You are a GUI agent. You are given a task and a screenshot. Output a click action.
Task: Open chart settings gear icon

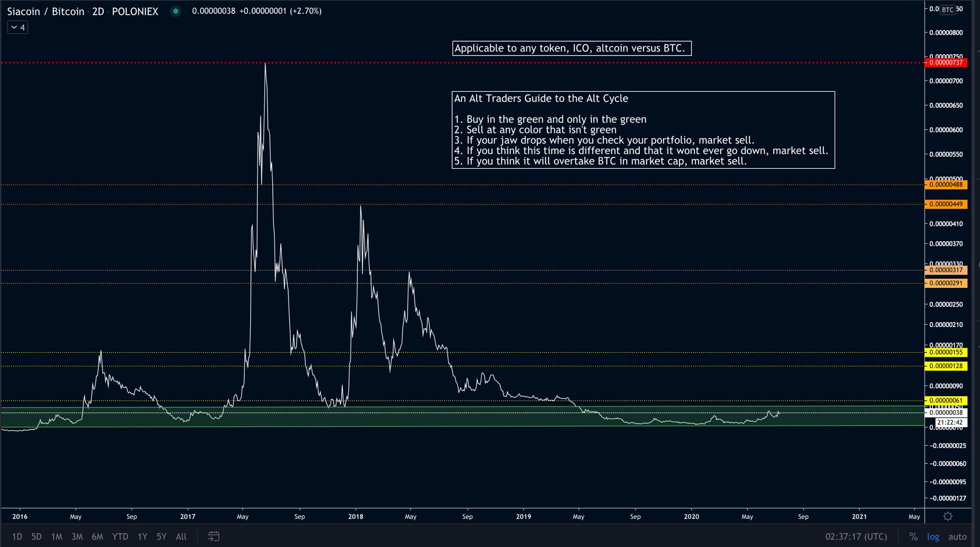947,516
